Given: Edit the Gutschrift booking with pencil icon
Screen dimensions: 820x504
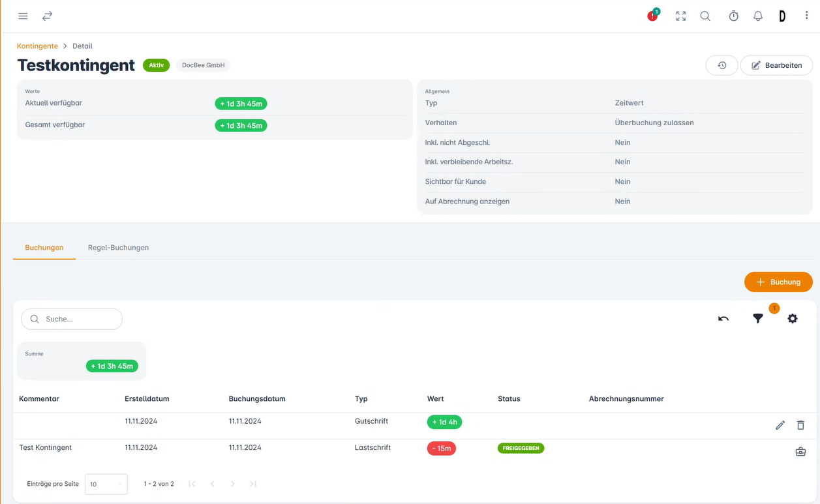Looking at the screenshot, I should click(780, 425).
